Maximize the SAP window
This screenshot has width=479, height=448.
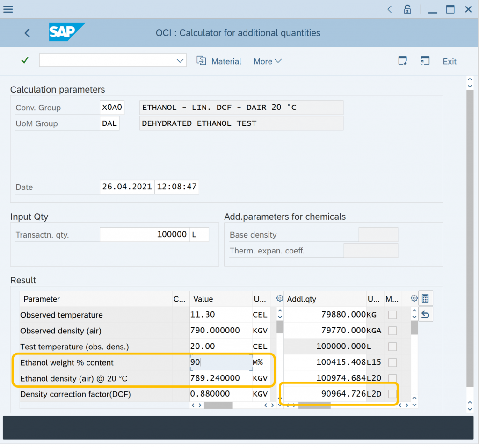(450, 9)
